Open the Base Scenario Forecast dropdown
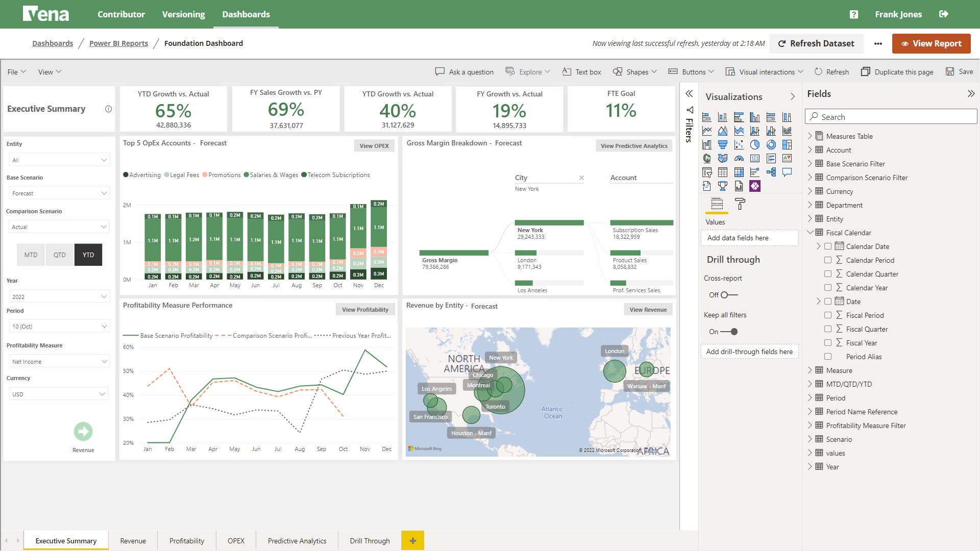This screenshot has height=551, width=980. tap(59, 193)
